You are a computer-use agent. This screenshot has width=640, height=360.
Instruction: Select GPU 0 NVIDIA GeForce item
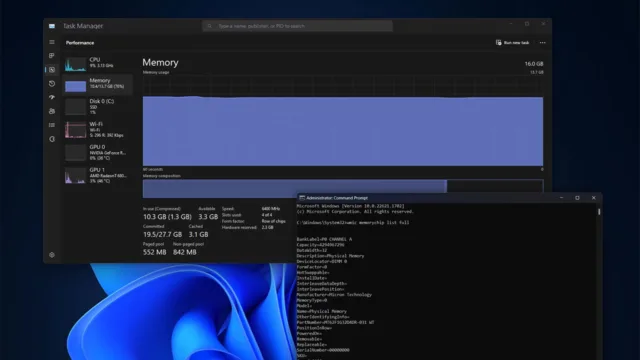[x=98, y=152]
